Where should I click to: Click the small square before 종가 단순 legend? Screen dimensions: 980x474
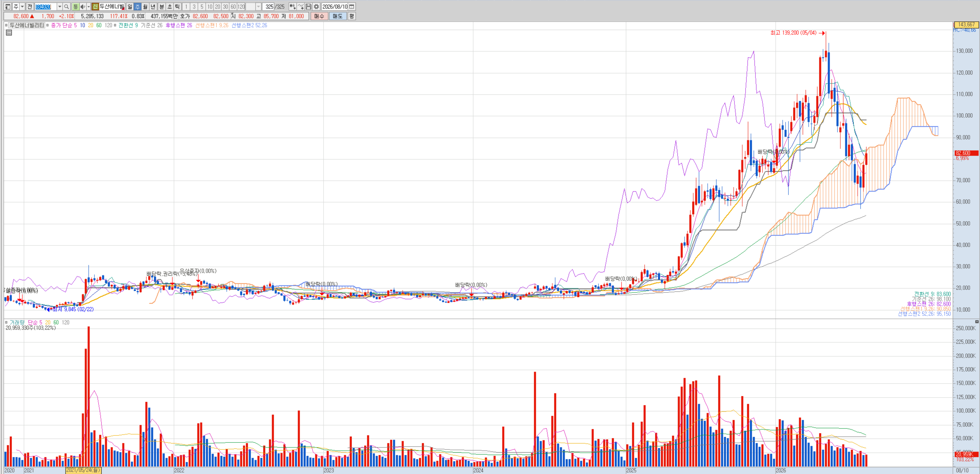tap(48, 25)
